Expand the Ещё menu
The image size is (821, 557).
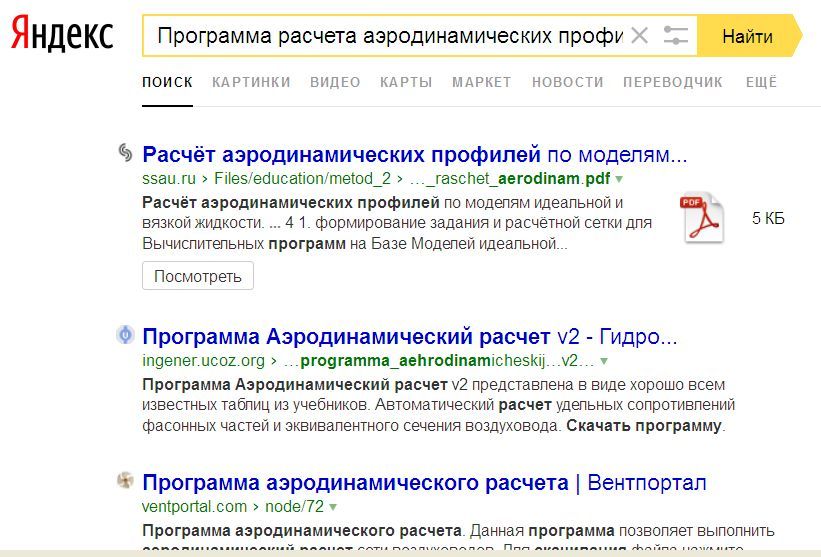[x=761, y=82]
